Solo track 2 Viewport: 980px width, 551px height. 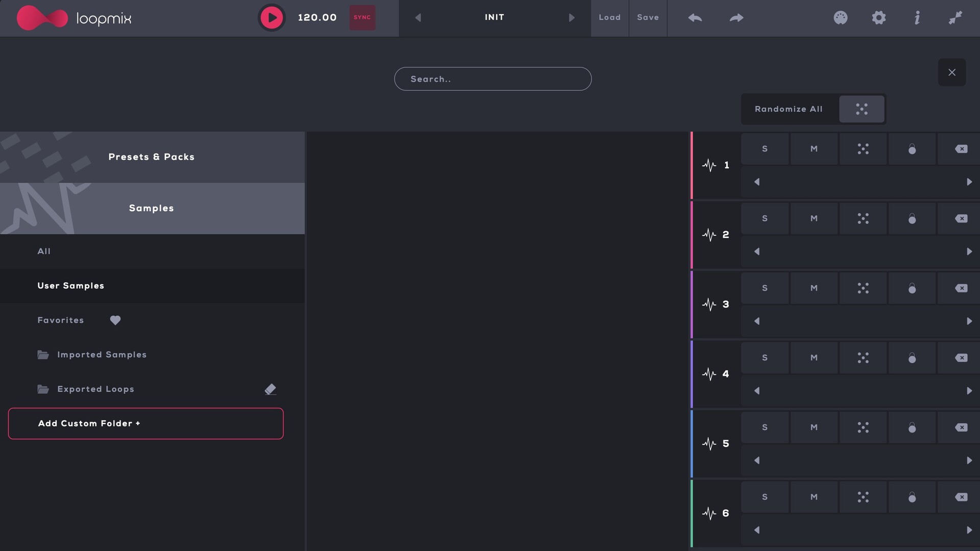point(765,218)
